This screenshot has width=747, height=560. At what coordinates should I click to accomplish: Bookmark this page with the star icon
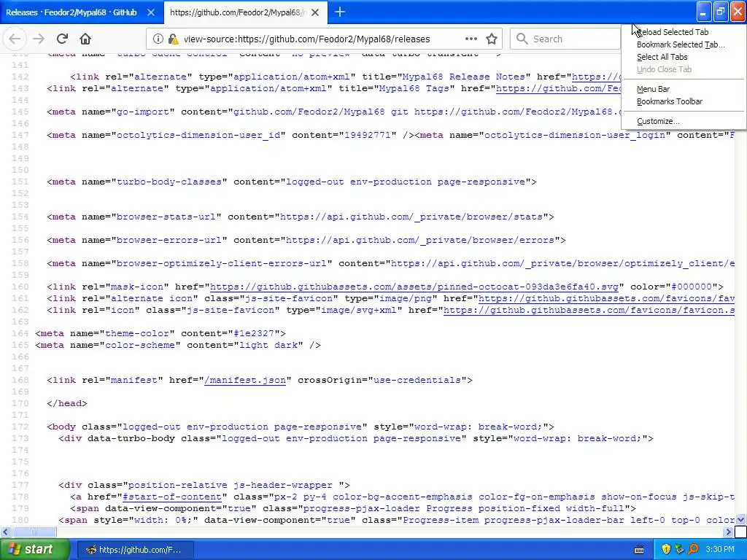click(492, 39)
